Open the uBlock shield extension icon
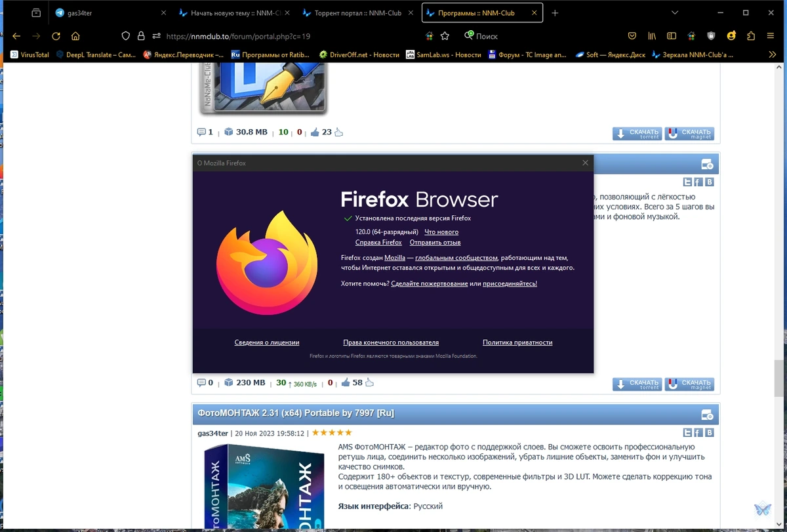The height and width of the screenshot is (532, 787). (x=711, y=36)
